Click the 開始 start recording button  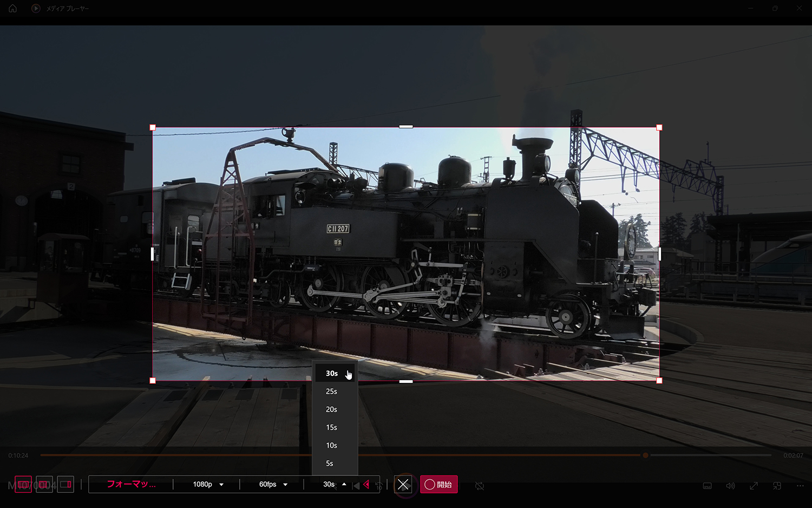point(439,484)
